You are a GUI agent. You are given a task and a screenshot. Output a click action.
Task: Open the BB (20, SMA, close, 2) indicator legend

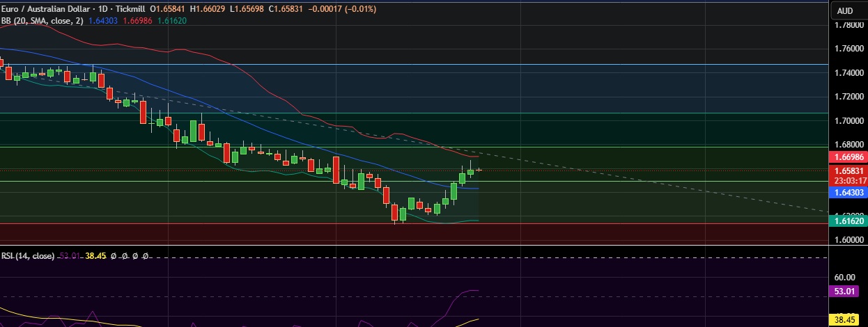(42, 21)
